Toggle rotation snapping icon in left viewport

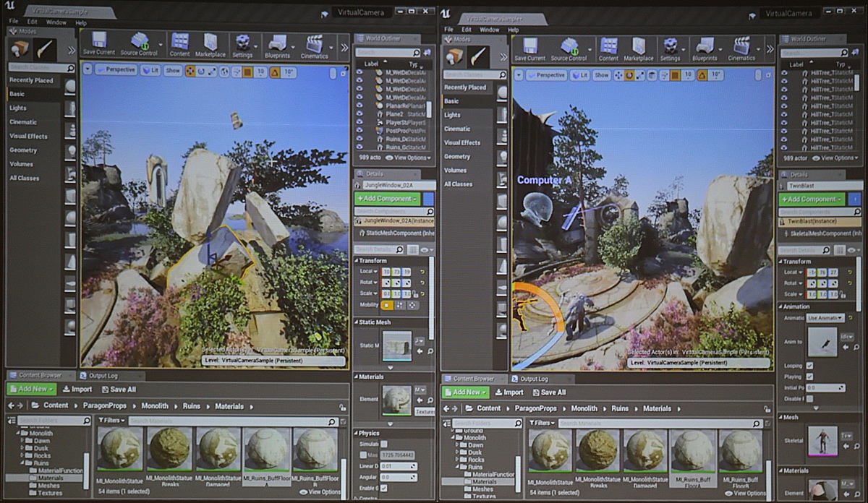coord(276,72)
